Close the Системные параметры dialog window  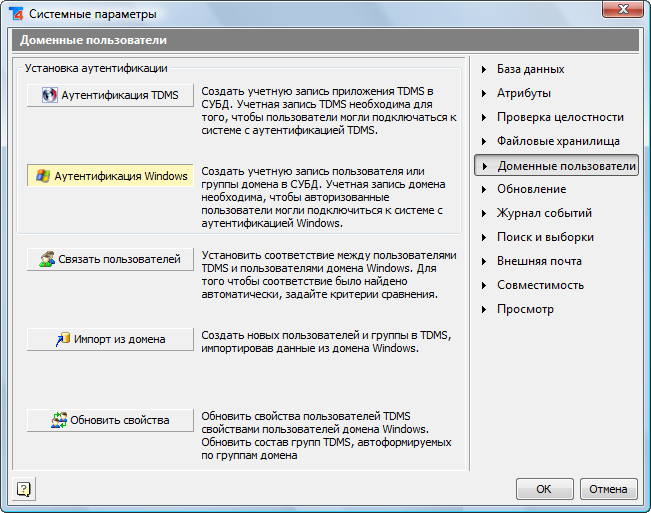(623, 9)
